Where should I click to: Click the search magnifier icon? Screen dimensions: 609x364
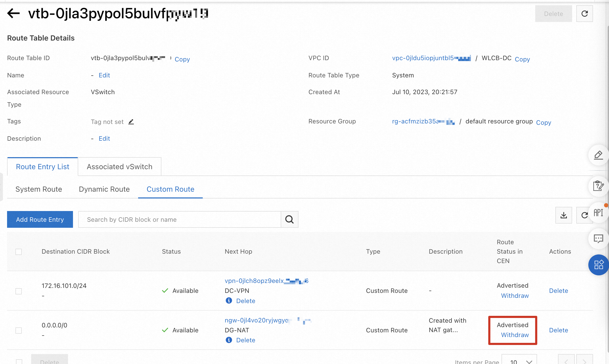click(x=289, y=219)
